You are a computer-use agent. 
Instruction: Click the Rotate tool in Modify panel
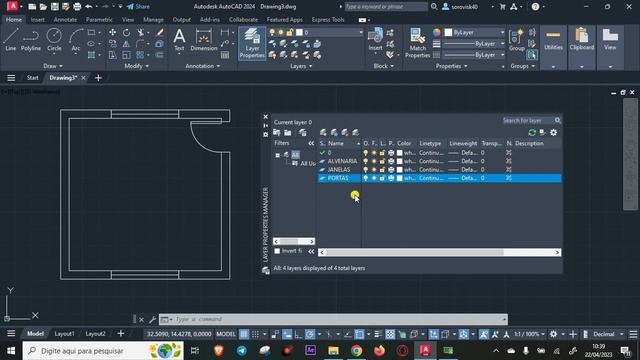(127, 32)
